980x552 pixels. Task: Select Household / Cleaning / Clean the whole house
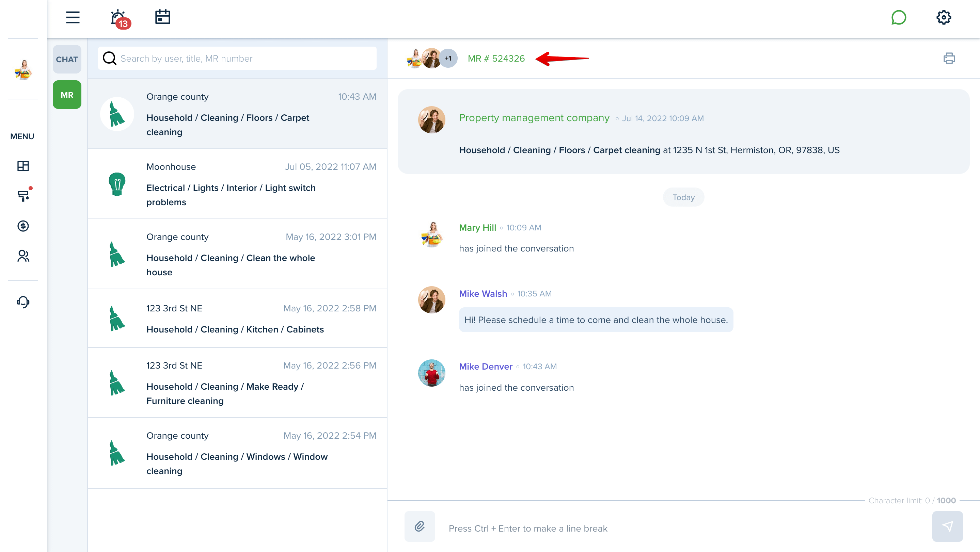click(x=237, y=254)
